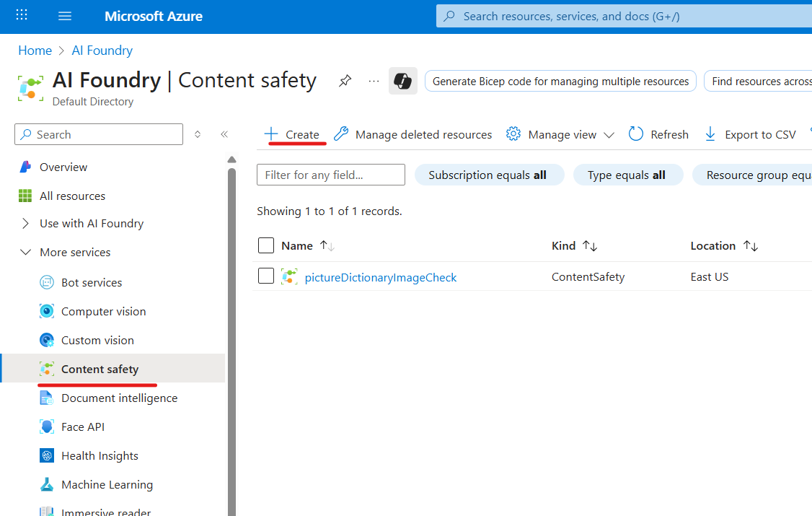Edit the Resource group filter pill

752,175
